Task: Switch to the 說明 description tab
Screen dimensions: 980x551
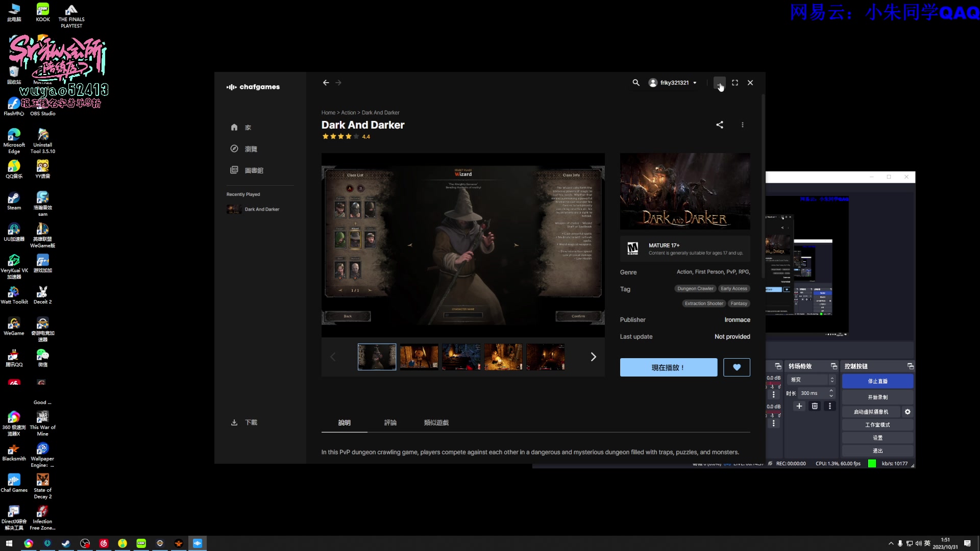Action: click(x=345, y=423)
